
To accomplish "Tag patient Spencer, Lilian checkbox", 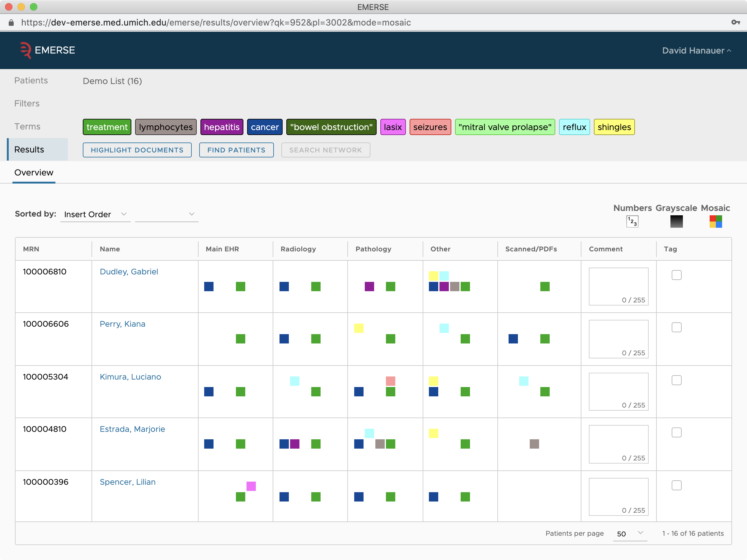I will [x=676, y=485].
